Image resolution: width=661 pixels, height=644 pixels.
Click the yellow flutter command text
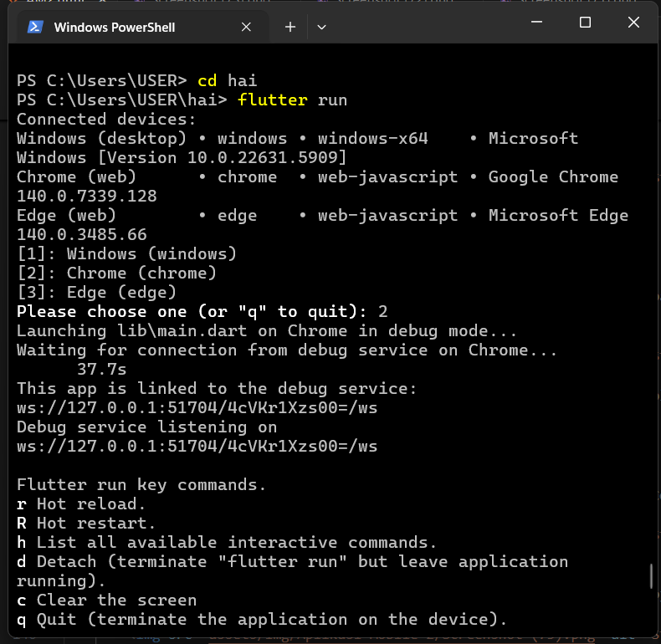click(x=272, y=100)
